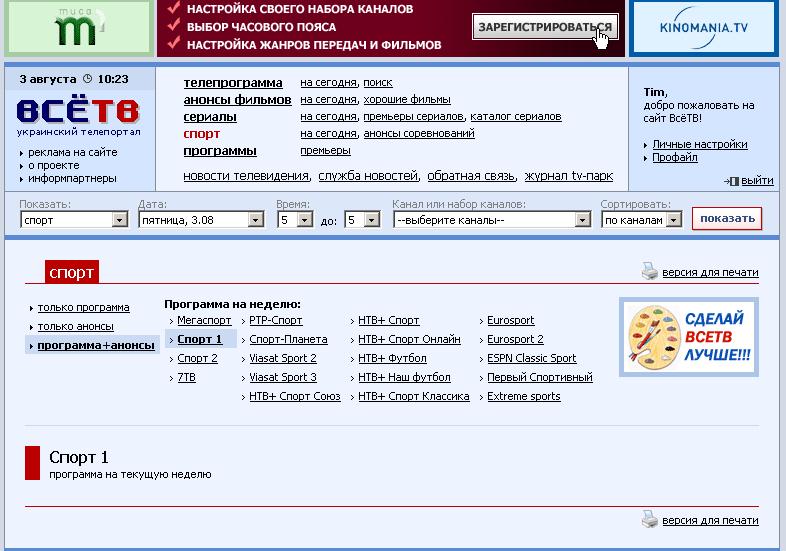This screenshot has height=551, width=786.
Task: Click the обратная связь link
Action: [x=471, y=176]
